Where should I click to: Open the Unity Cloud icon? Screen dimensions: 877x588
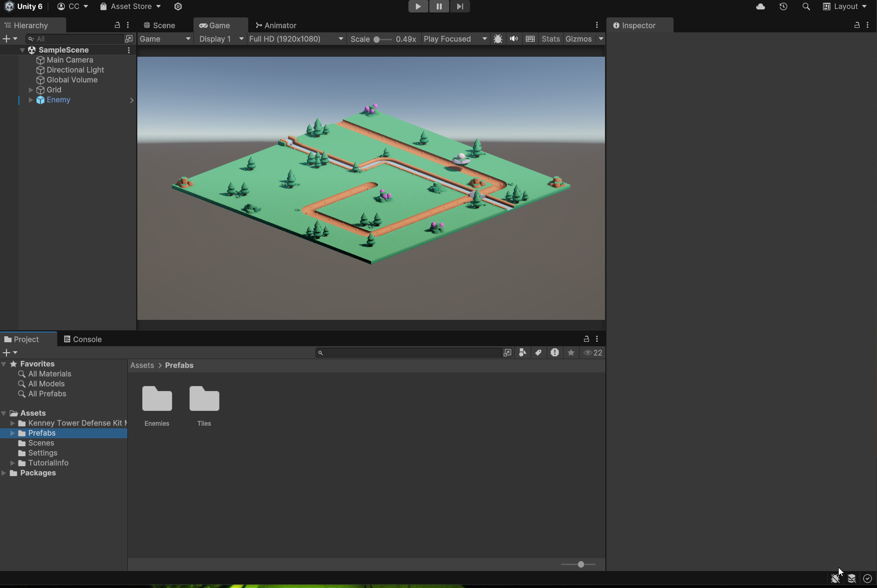click(x=760, y=6)
